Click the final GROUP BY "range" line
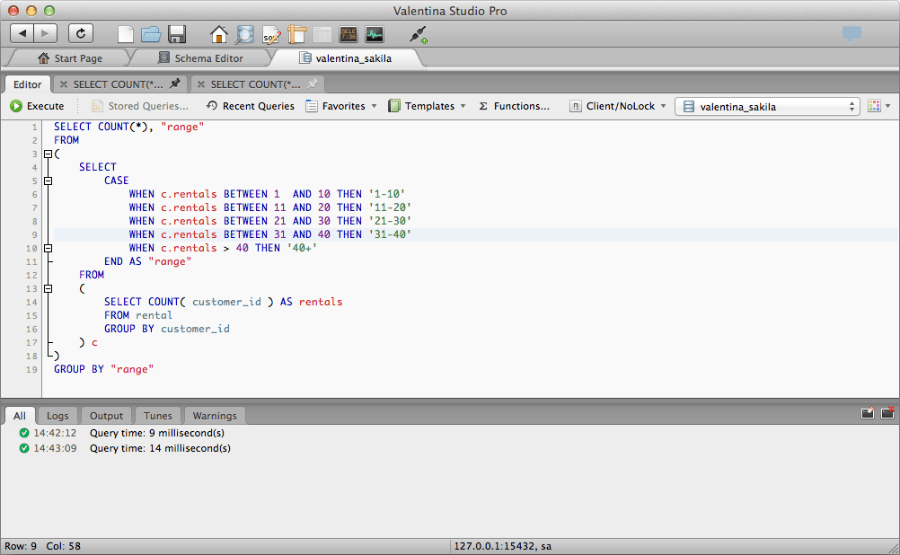 pos(104,370)
